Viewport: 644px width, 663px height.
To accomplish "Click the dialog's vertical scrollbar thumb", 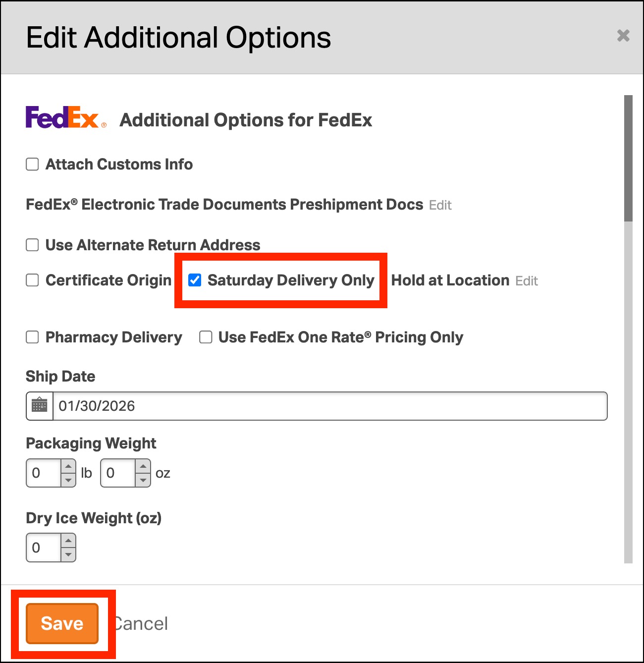I will (x=628, y=159).
